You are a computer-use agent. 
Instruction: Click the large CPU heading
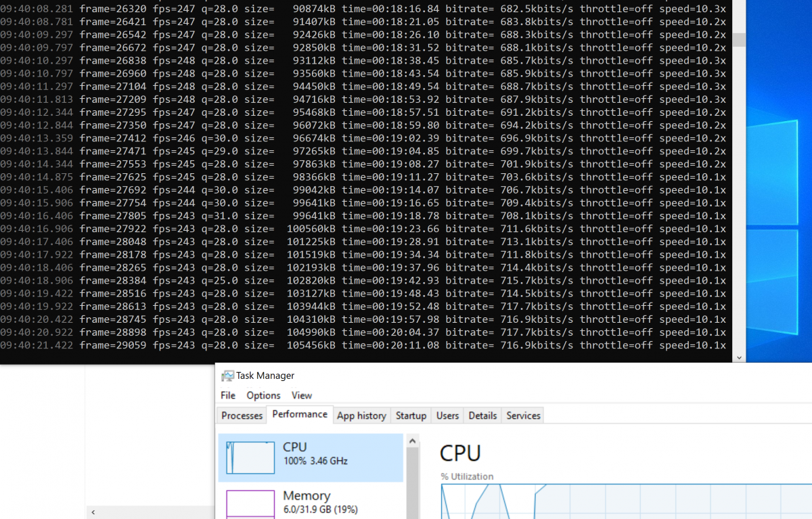(460, 453)
